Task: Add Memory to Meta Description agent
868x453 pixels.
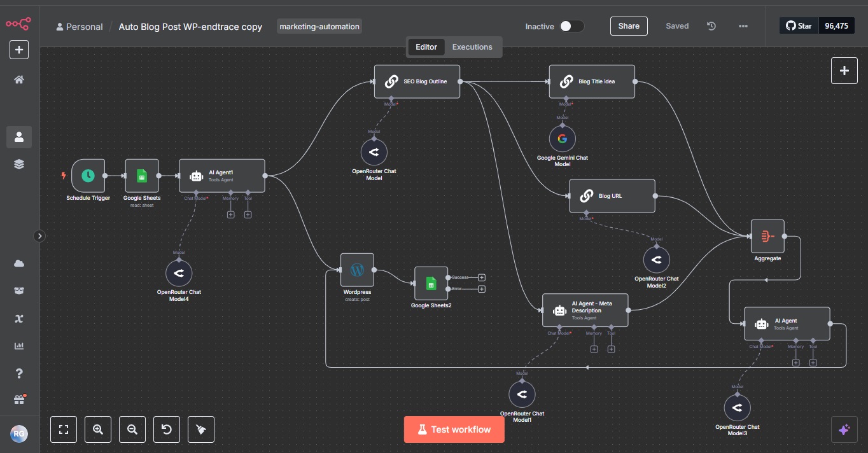Action: 594,349
